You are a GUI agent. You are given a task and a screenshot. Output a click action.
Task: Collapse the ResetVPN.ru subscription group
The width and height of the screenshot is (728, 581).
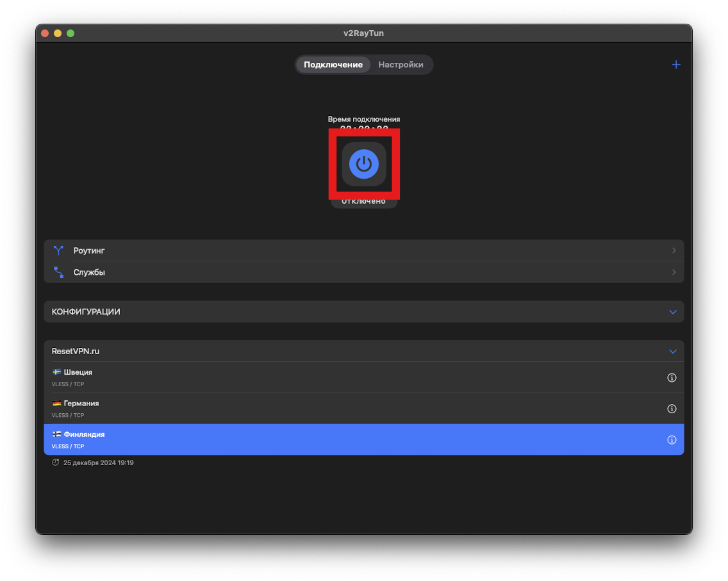pyautogui.click(x=673, y=351)
